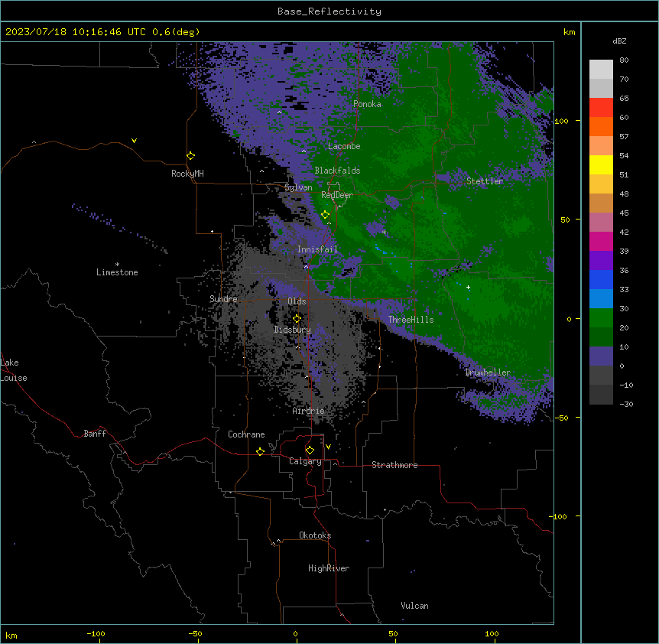Select the Lacombe city label
Image resolution: width=659 pixels, height=644 pixels.
click(x=344, y=146)
